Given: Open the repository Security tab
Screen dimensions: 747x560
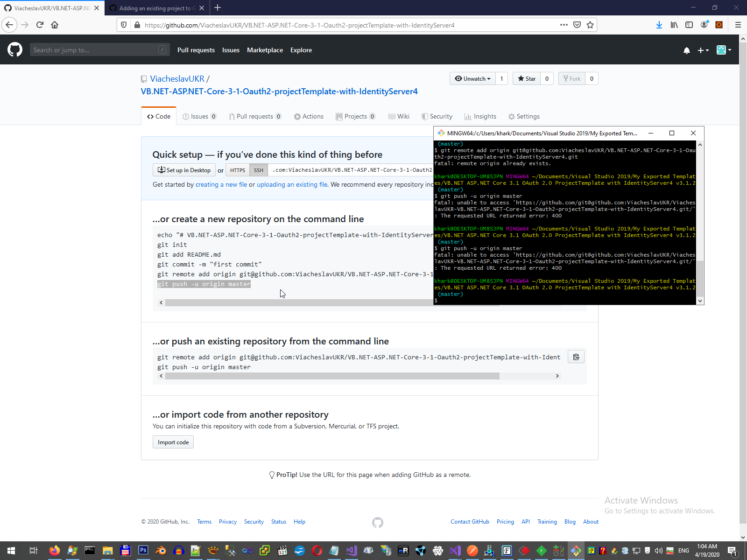Looking at the screenshot, I should pos(437,116).
